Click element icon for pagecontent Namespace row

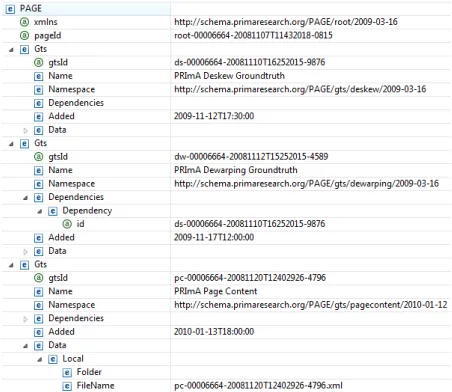(x=39, y=305)
